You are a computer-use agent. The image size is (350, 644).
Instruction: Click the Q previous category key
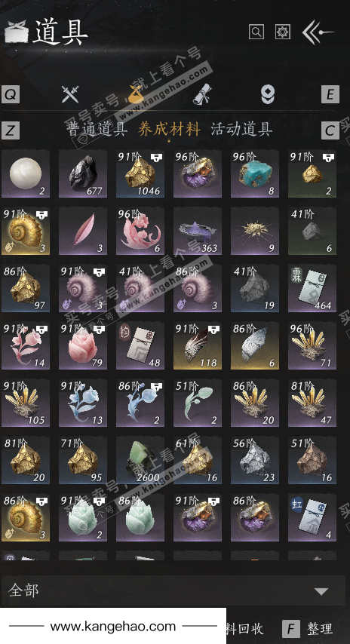[x=11, y=94]
